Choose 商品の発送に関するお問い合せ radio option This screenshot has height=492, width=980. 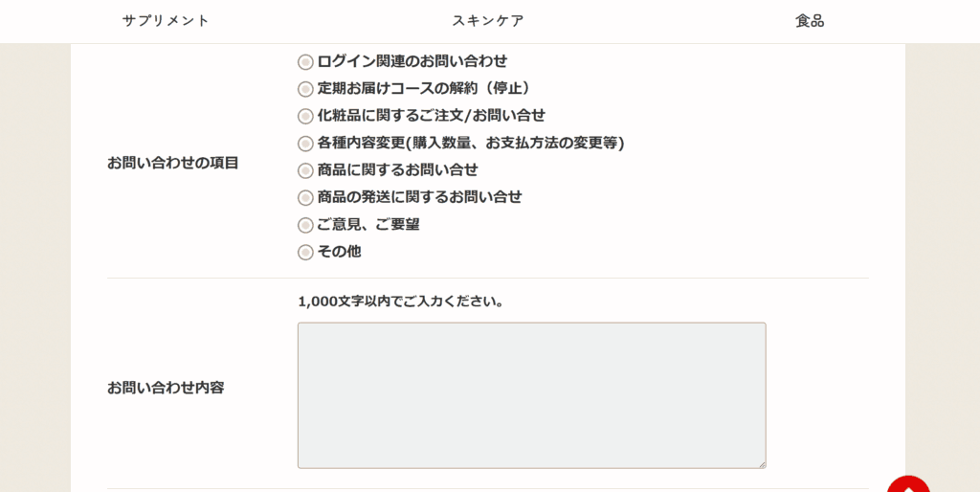click(305, 198)
